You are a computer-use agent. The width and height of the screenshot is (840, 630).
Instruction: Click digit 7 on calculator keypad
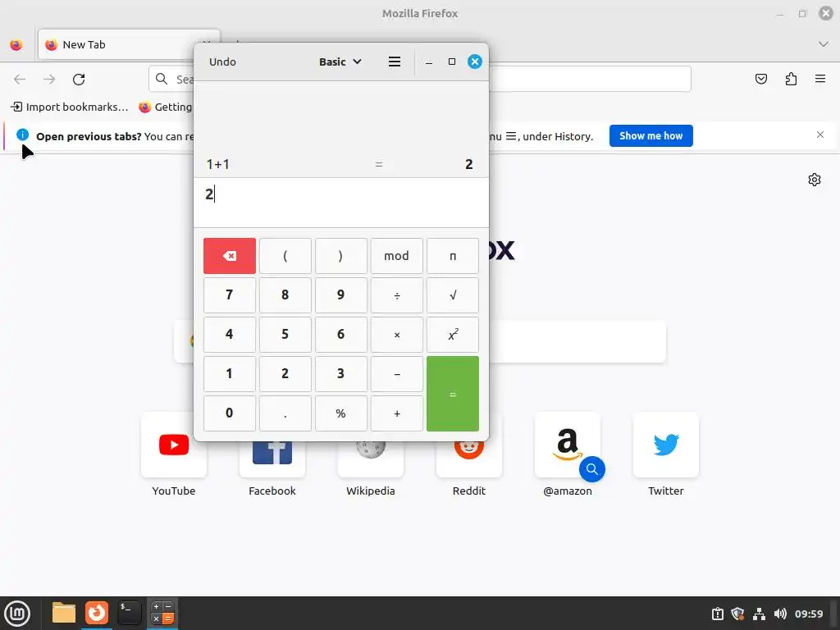(x=230, y=295)
